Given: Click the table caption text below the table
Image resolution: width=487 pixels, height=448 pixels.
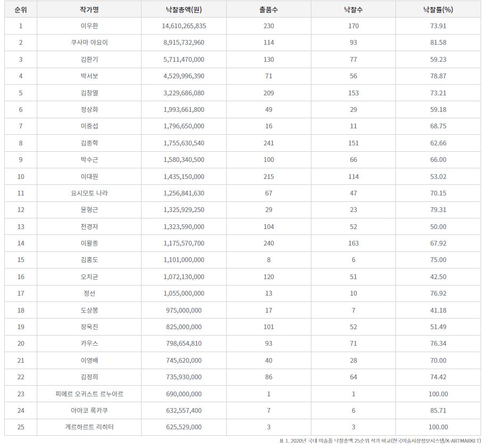Looking at the screenshot, I should point(379,441).
